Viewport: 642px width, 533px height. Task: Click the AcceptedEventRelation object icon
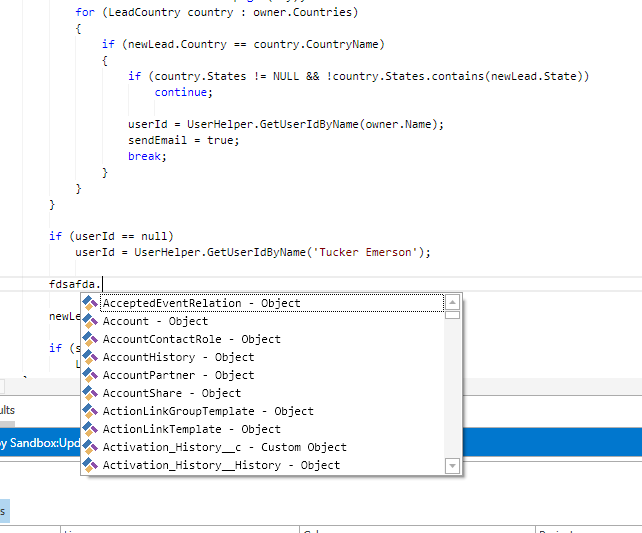click(x=90, y=303)
